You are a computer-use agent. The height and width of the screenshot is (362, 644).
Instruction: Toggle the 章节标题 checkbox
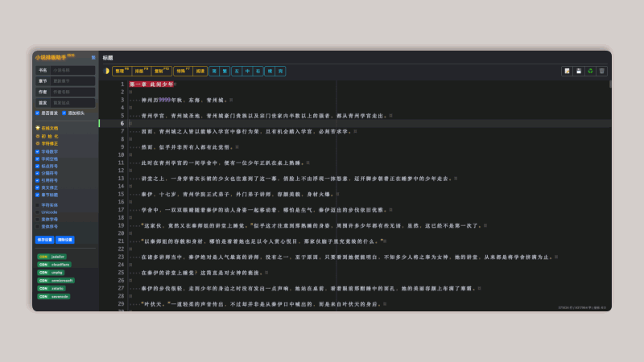tap(37, 195)
